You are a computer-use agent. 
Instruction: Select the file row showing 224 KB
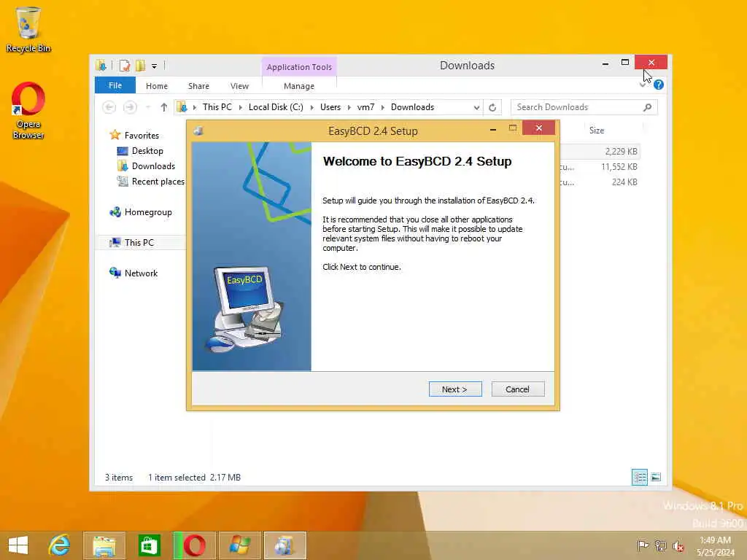tap(600, 182)
